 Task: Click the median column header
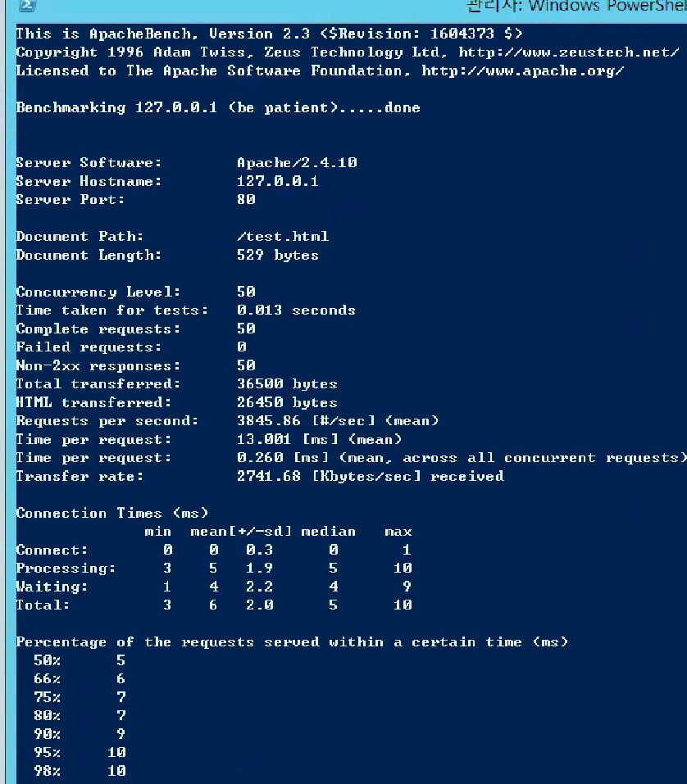coord(328,531)
